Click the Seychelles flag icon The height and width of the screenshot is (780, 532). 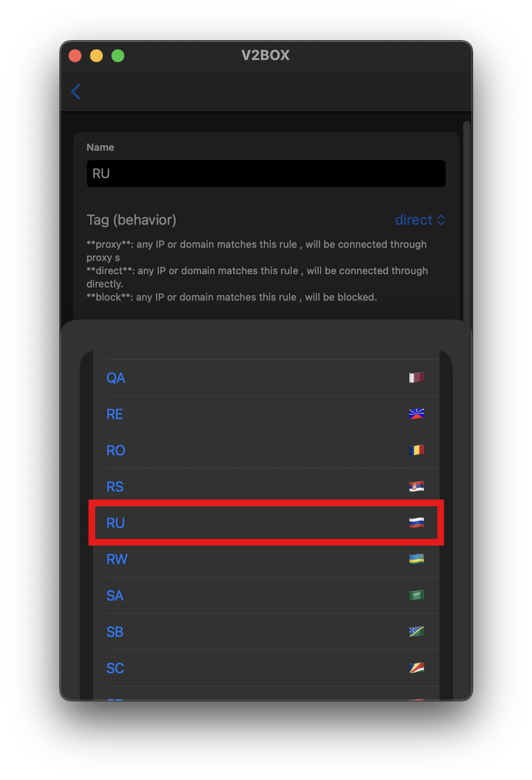pos(416,668)
